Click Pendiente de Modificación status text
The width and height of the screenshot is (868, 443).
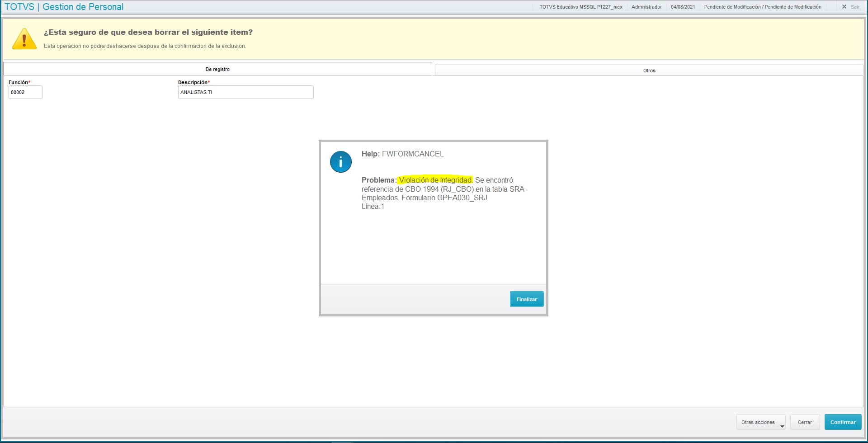coord(763,7)
